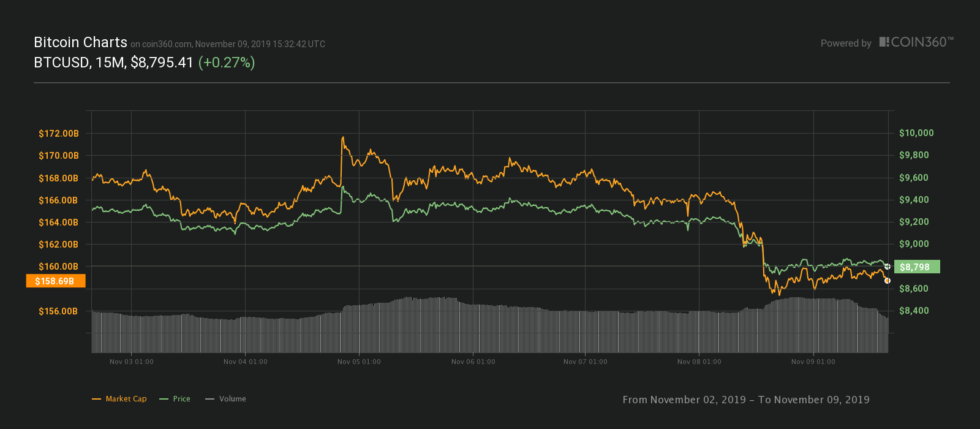This screenshot has width=980, height=429.
Task: Click the $160.00B axis label
Action: (59, 267)
